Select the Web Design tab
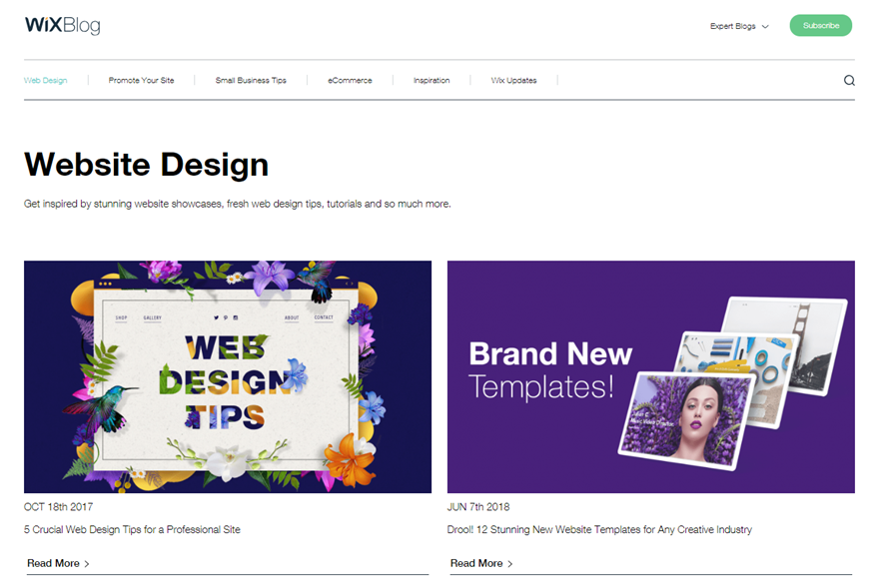 [x=45, y=80]
